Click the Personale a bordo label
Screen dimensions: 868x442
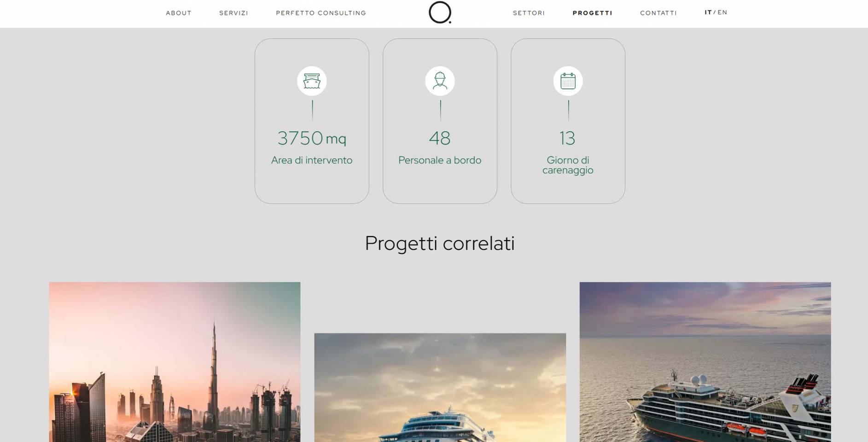coord(440,160)
